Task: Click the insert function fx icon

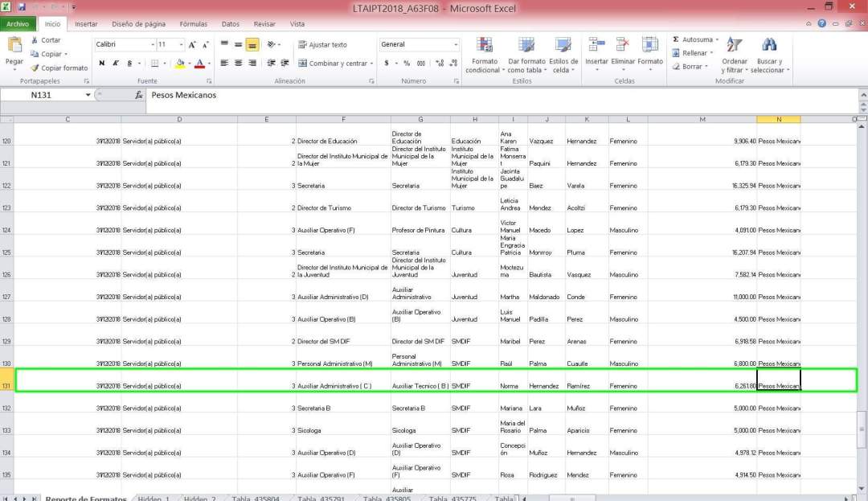Action: 138,95
